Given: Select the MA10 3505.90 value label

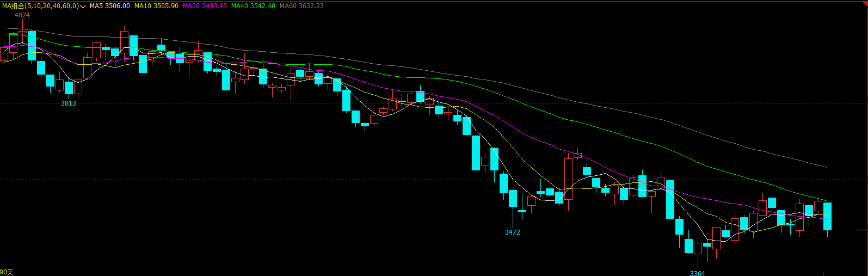Looking at the screenshot, I should pyautogui.click(x=156, y=6).
